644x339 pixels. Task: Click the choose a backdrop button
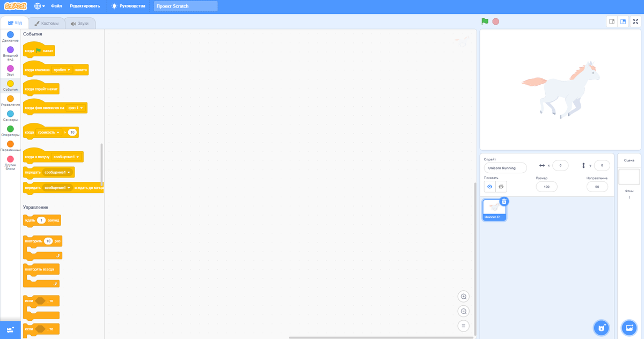(x=628, y=327)
